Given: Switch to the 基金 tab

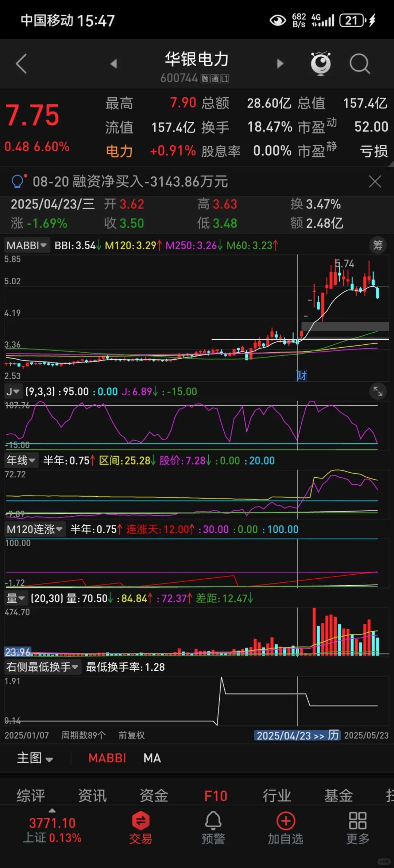Looking at the screenshot, I should pyautogui.click(x=339, y=796).
